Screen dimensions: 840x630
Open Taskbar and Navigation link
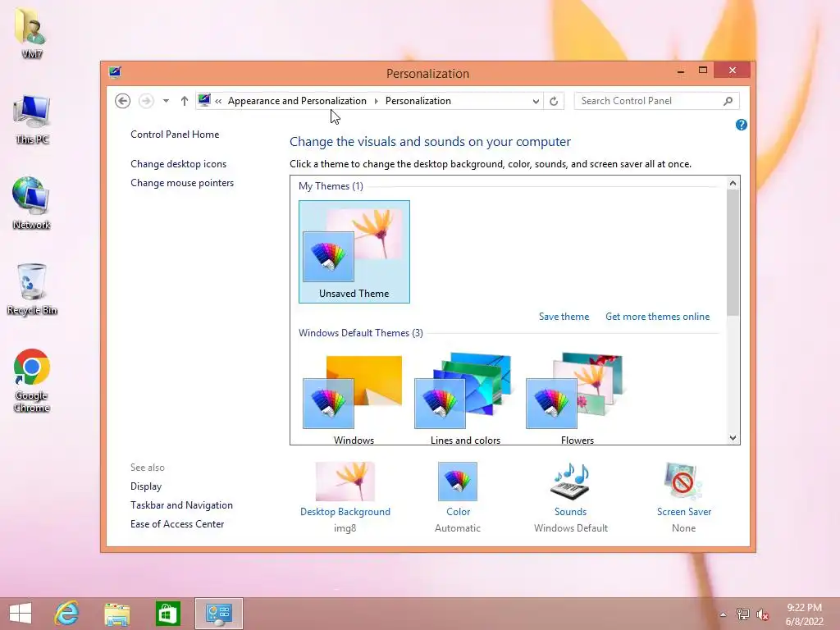(181, 505)
